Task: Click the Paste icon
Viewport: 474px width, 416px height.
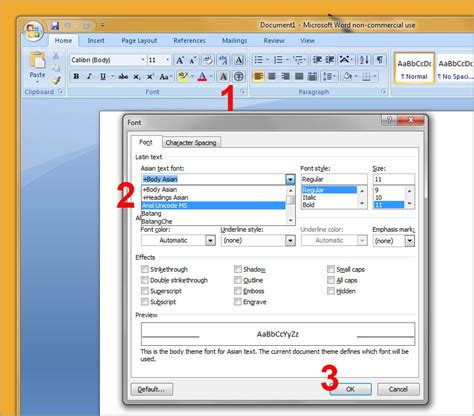Action: click(x=37, y=67)
